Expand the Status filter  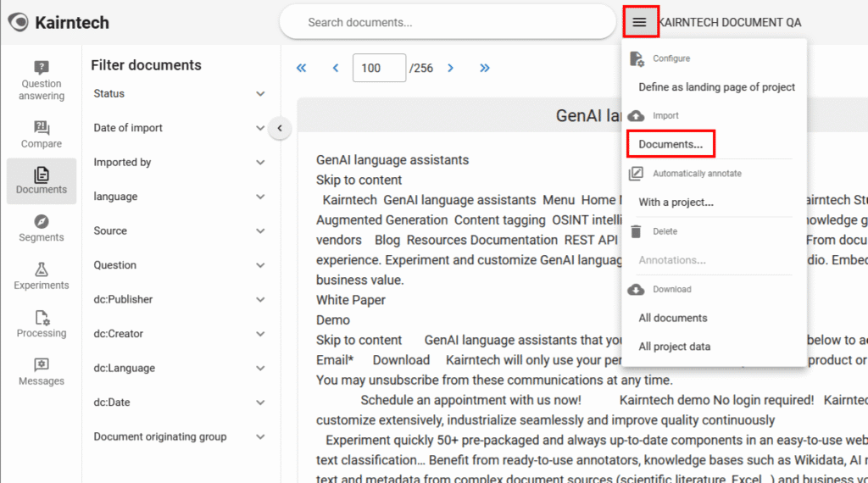coord(260,94)
